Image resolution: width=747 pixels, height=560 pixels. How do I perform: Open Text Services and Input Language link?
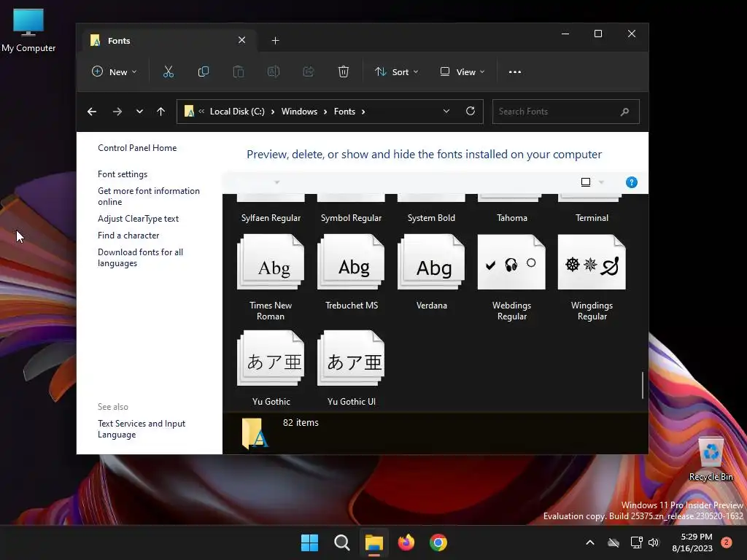click(x=142, y=429)
